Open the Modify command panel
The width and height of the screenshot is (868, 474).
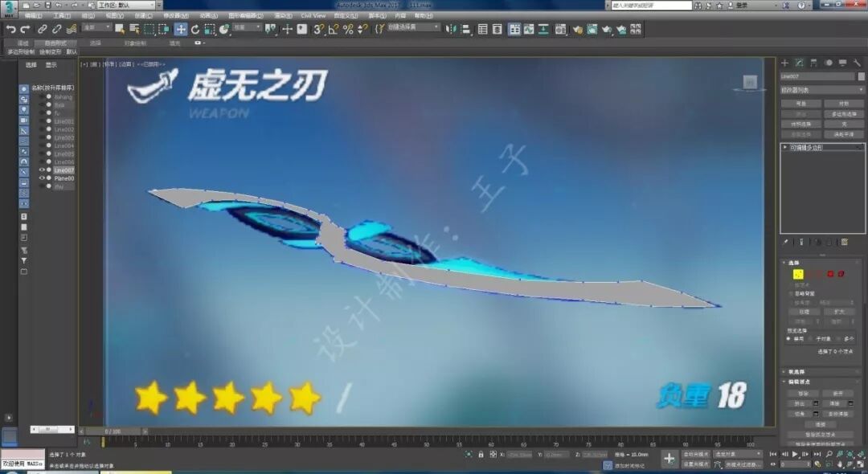tap(799, 62)
